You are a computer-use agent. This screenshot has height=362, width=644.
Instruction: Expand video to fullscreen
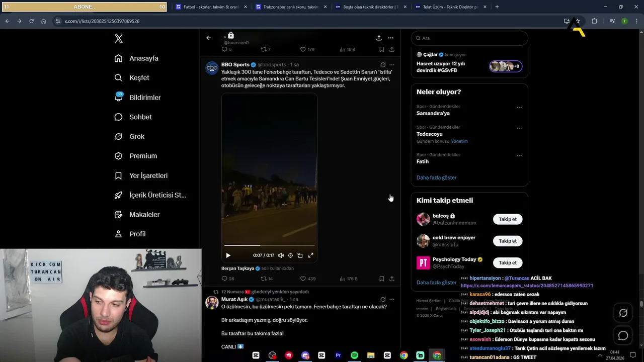pos(310,255)
